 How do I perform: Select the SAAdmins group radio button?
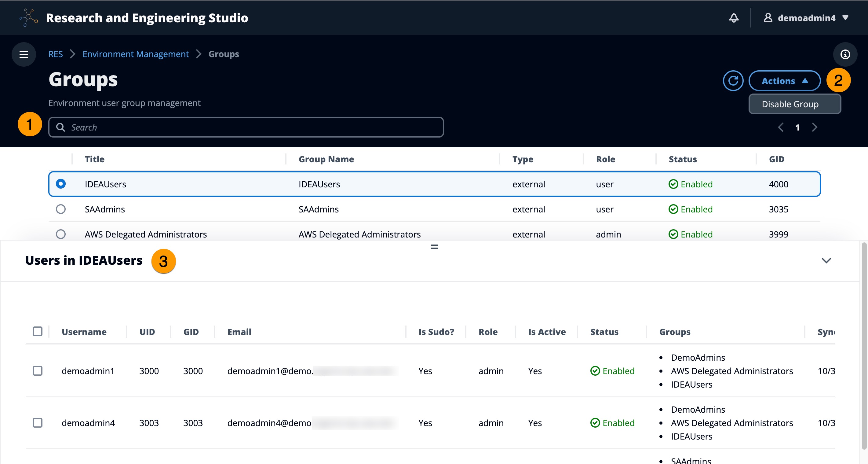click(61, 209)
